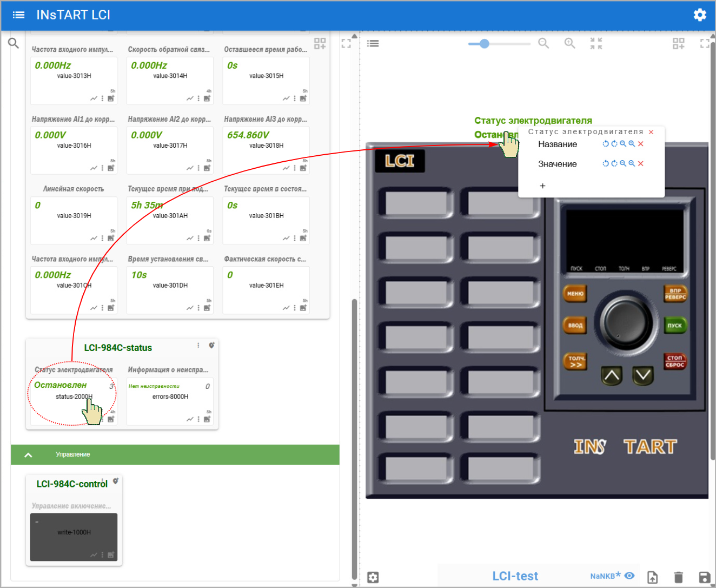Image resolution: width=716 pixels, height=588 pixels.
Task: Zoom in the mimic diagram view
Action: (569, 43)
